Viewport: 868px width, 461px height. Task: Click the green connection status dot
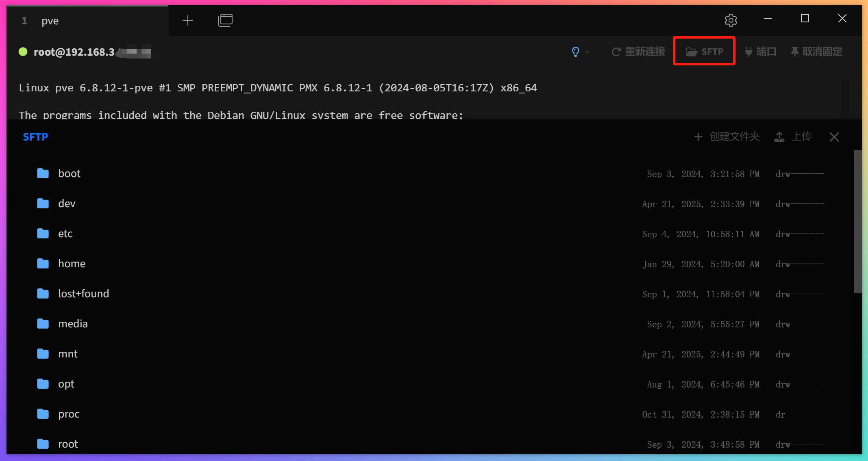[23, 52]
